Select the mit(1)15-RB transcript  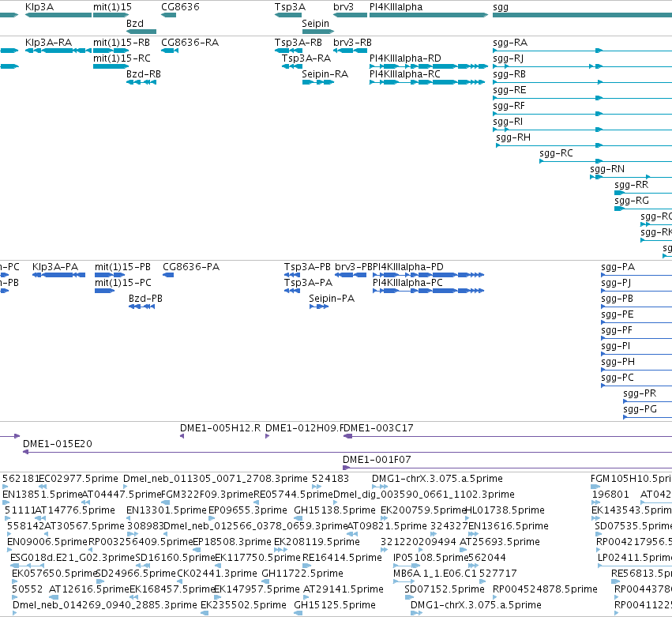coord(111,51)
